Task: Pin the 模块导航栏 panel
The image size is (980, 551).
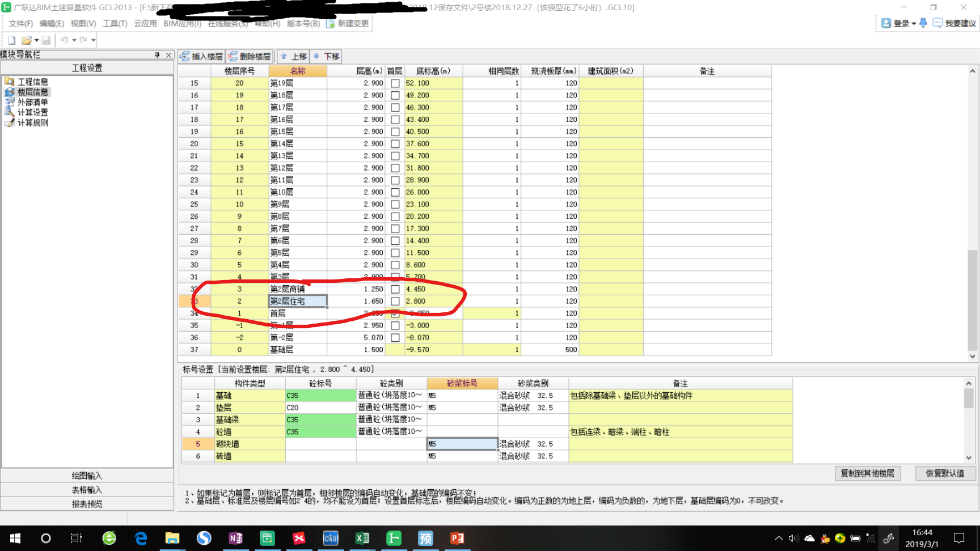Action: point(157,55)
